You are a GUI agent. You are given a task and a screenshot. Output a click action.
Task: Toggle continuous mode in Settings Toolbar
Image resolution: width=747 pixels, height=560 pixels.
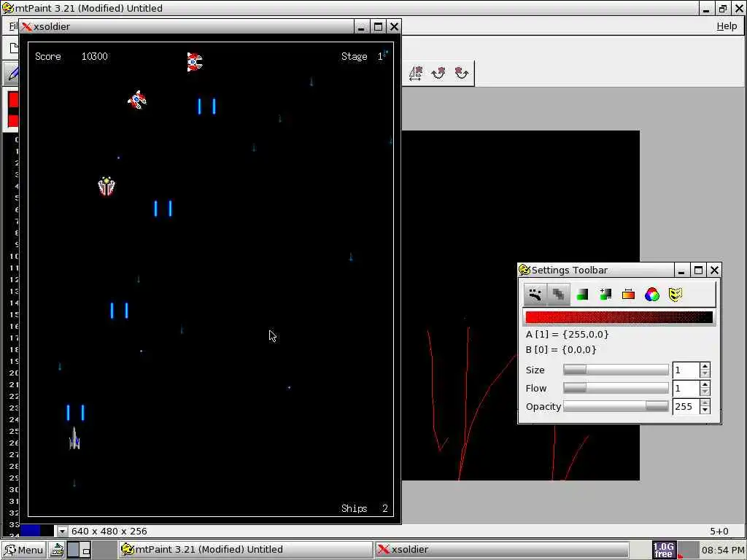[x=535, y=295]
